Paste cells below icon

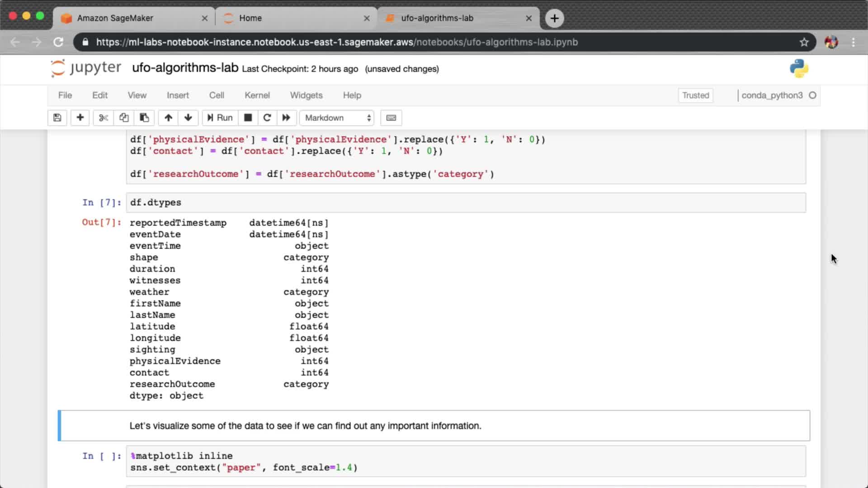coord(144,118)
